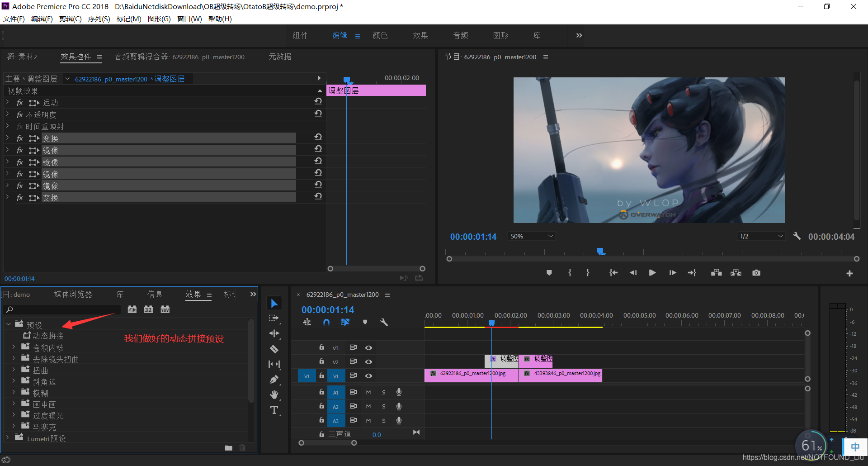868x466 pixels.
Task: Toggle V2 track output eye
Action: pyautogui.click(x=369, y=362)
